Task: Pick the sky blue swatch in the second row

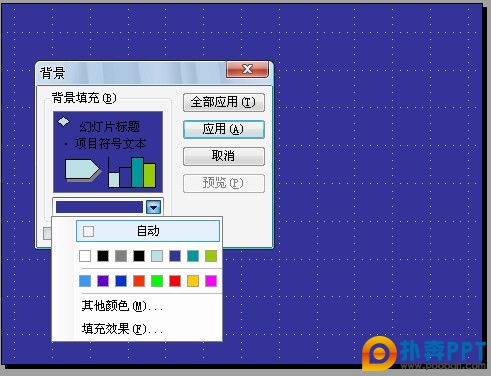Action: pos(85,281)
